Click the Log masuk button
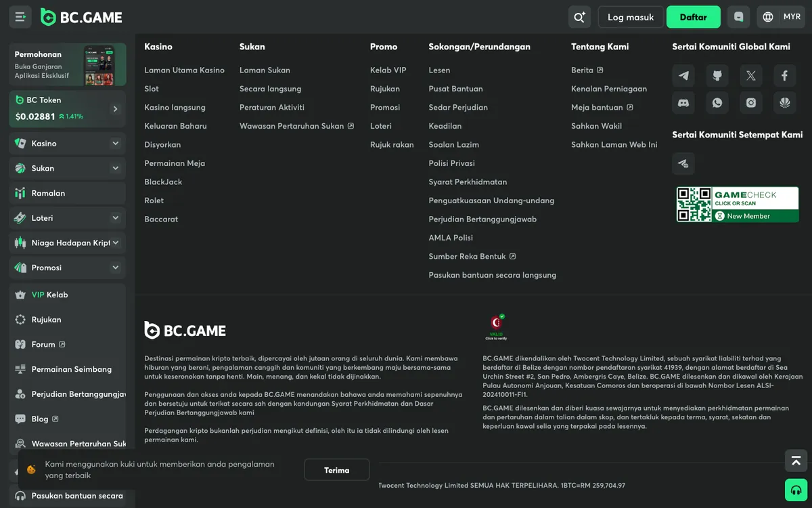The image size is (812, 508). point(631,17)
